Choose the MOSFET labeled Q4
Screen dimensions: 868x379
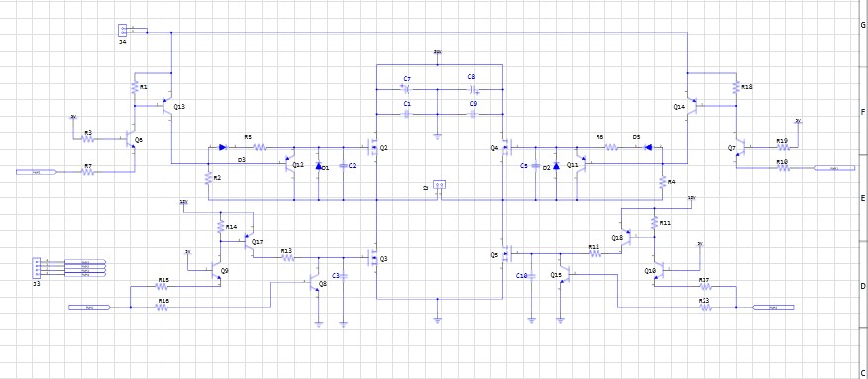point(506,148)
